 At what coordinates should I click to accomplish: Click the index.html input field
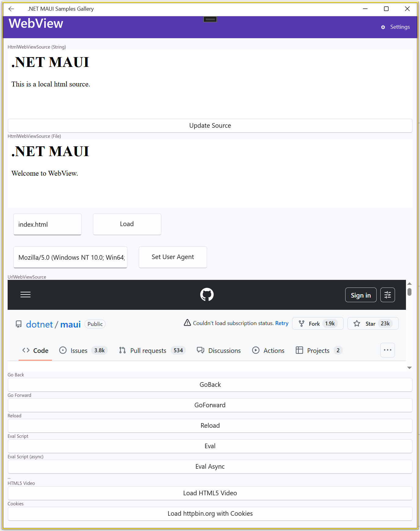(47, 224)
